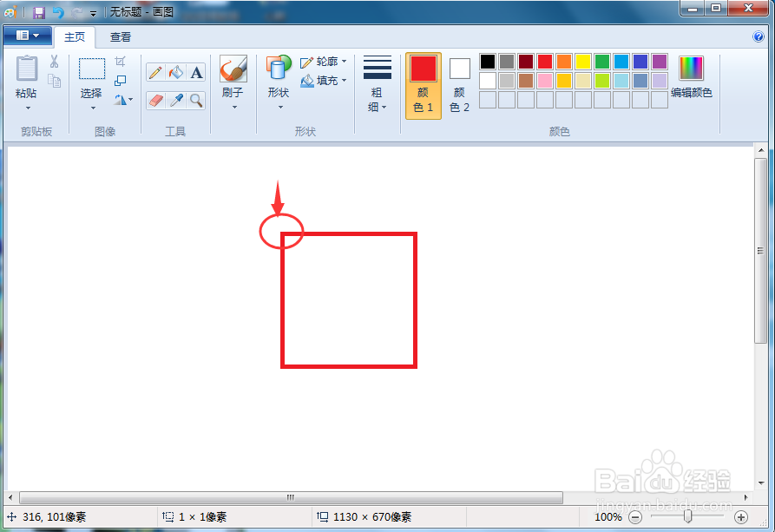Select the Magnifier tool
The image size is (775, 532).
coord(196,101)
